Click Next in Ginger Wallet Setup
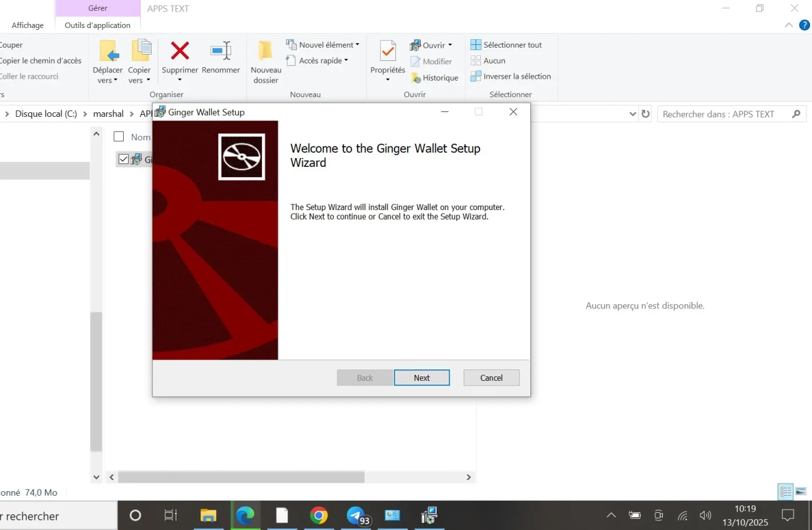 tap(422, 378)
